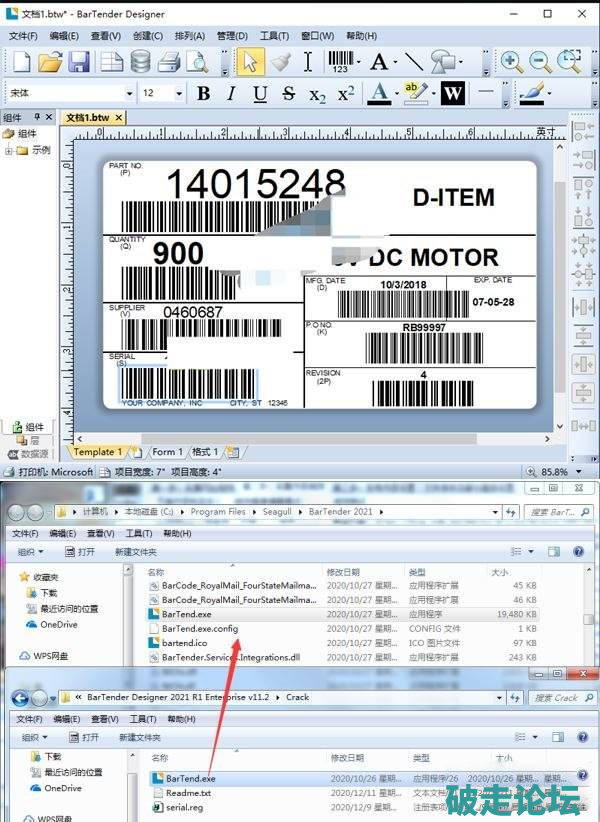
Task: Expand the 示例 tree node in the components panel
Action: (x=9, y=150)
